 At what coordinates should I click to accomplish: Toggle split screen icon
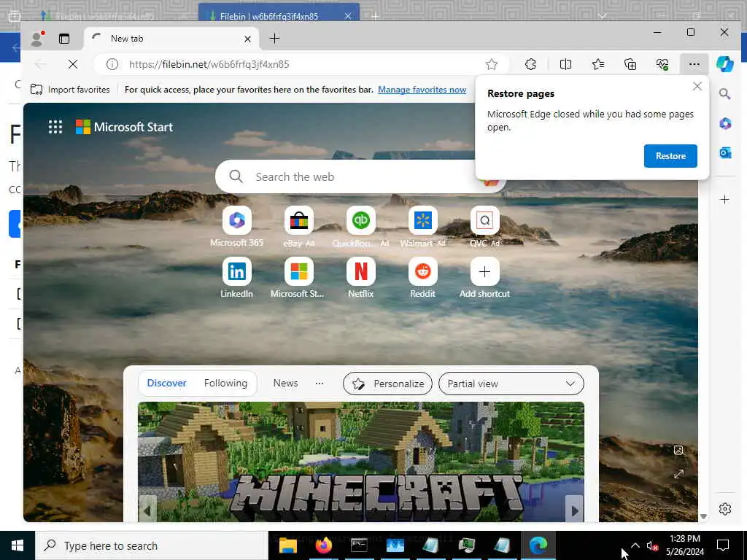click(x=565, y=64)
